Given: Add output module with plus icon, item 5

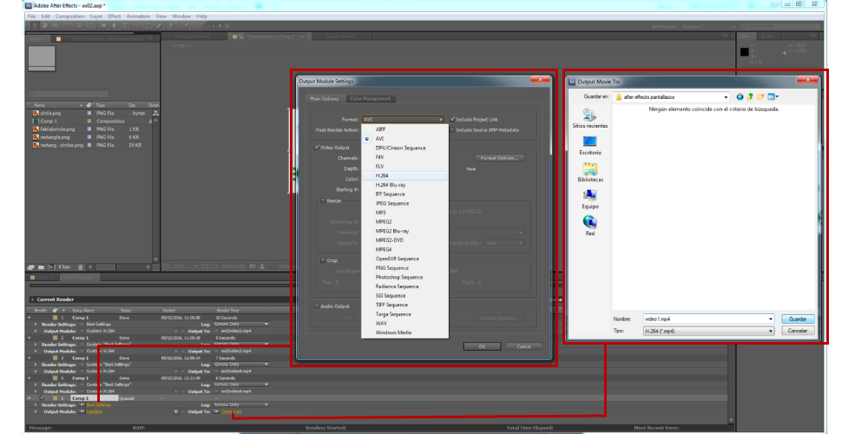Looking at the screenshot, I should 175,411.
